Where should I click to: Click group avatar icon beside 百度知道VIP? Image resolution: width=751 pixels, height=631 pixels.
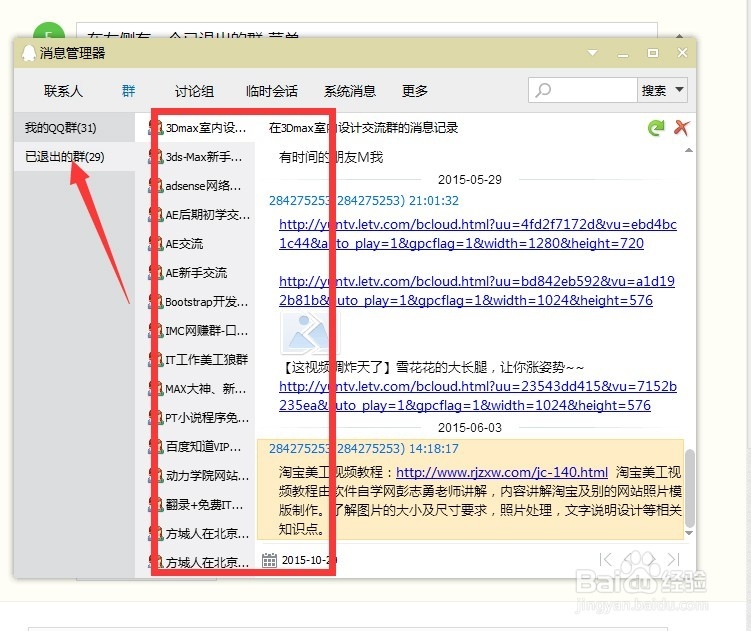tap(156, 447)
